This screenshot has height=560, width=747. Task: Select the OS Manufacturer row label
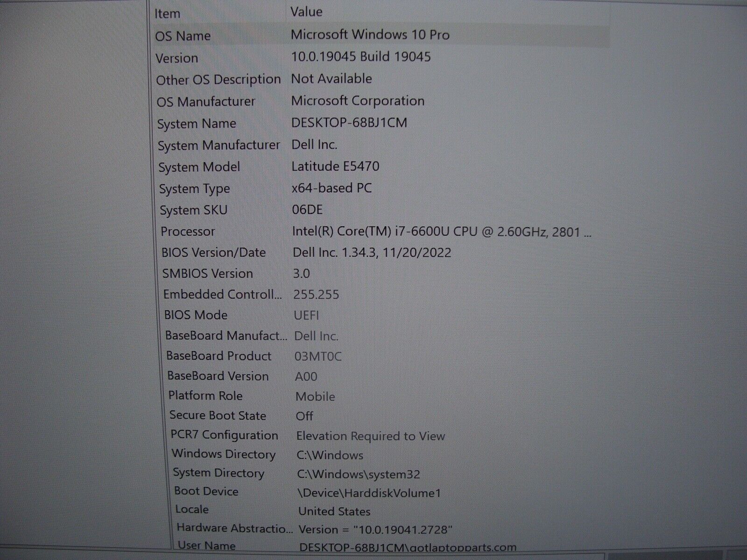(206, 102)
